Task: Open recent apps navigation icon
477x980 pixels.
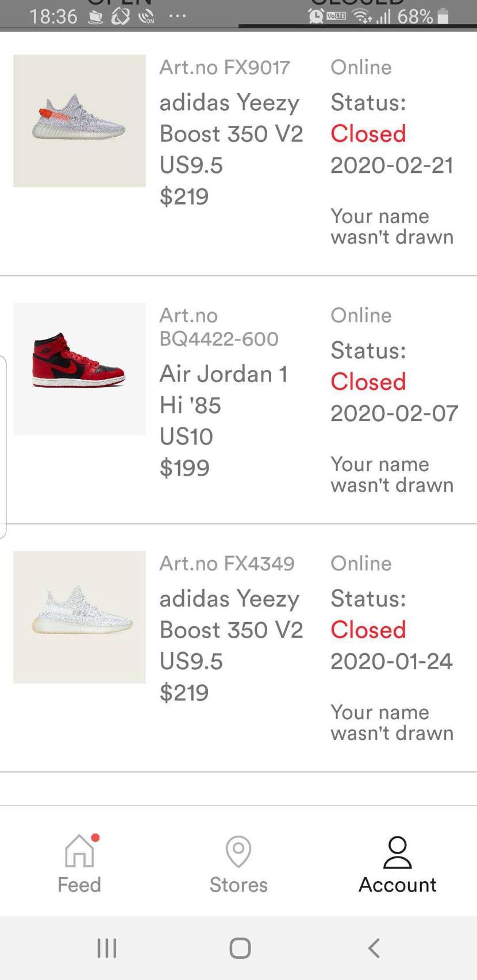Action: [107, 948]
